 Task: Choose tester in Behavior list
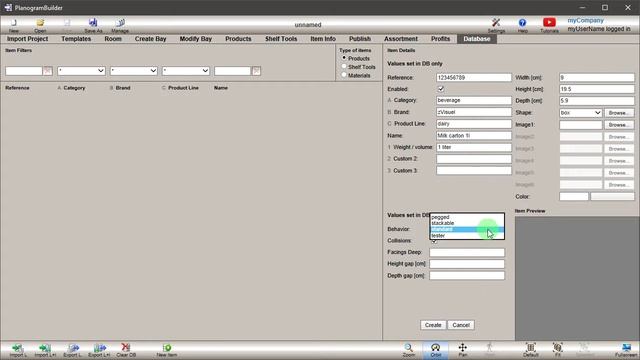coord(467,236)
